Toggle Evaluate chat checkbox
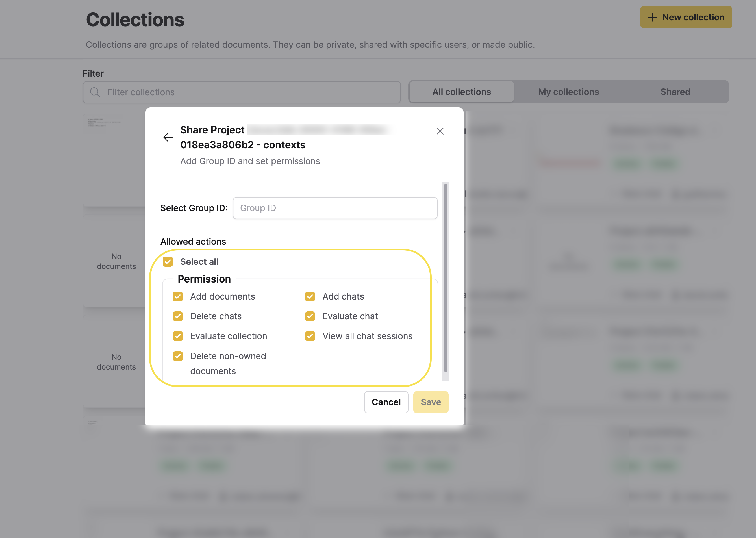This screenshot has width=756, height=538. 310,316
